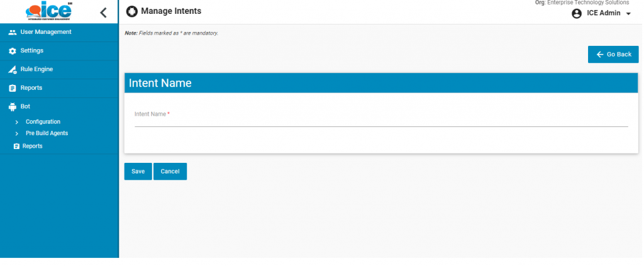
Task: Open the dropdown arrow next to ICE Admin
Action: pyautogui.click(x=628, y=14)
